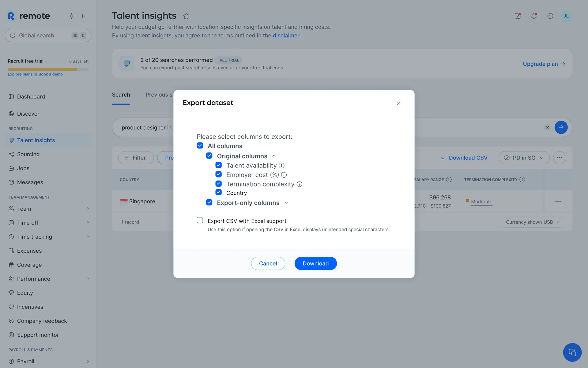
Task: Cancel the export dialog
Action: point(268,263)
